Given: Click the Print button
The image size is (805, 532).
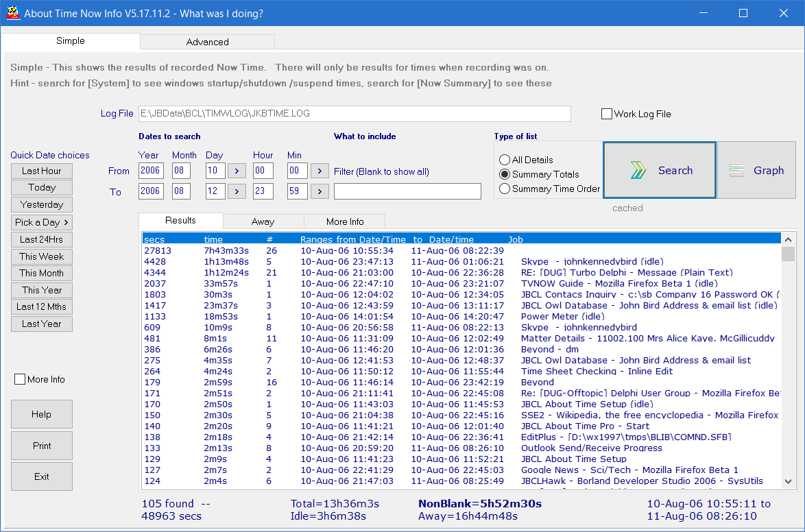Looking at the screenshot, I should tap(42, 446).
